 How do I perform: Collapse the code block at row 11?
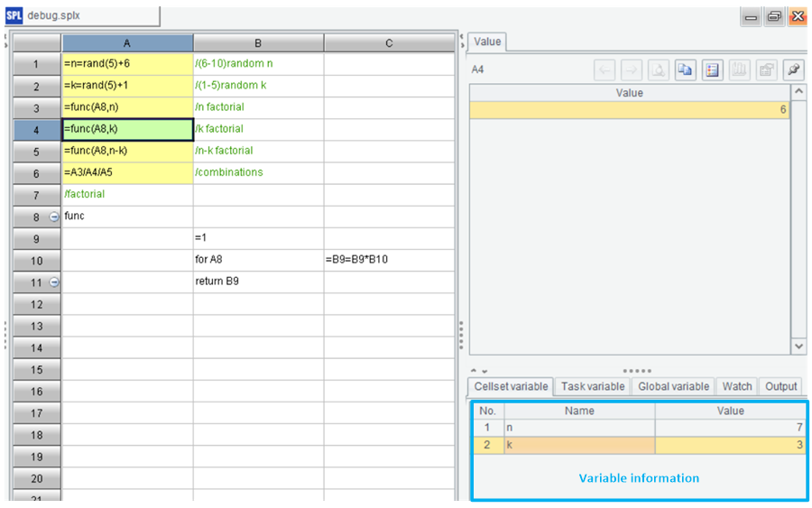pyautogui.click(x=53, y=282)
